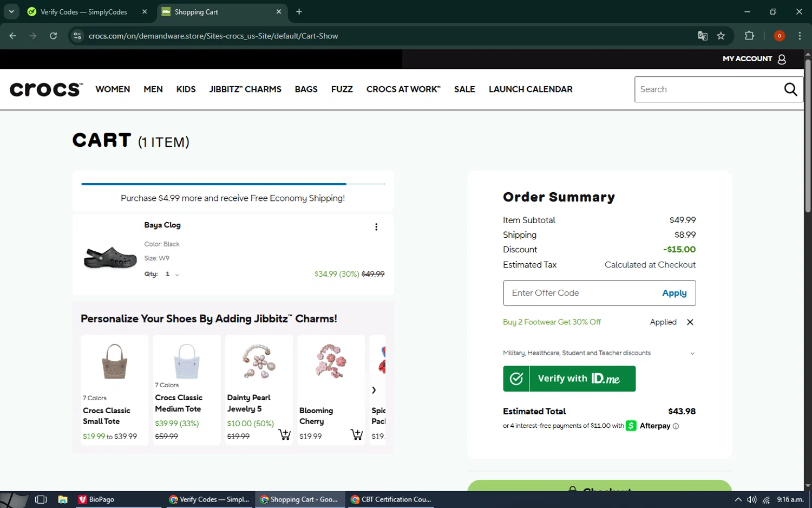Open Chrome profile avatar
This screenshot has width=812, height=508.
(x=780, y=36)
